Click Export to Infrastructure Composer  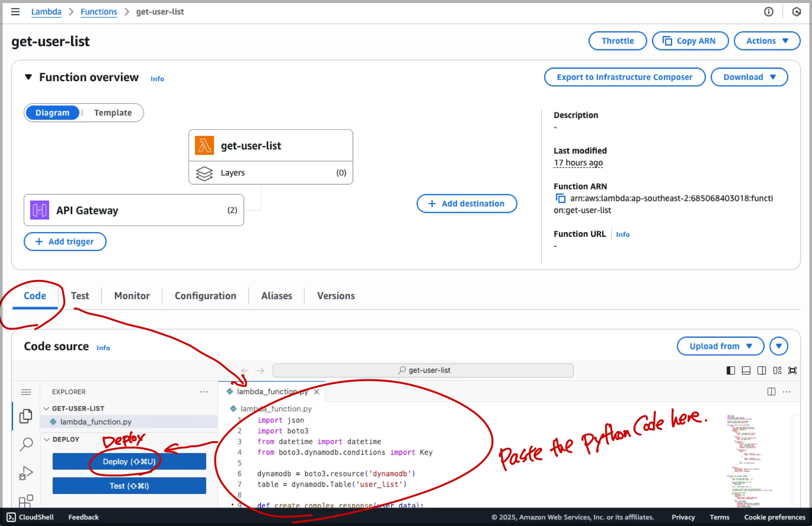[625, 77]
